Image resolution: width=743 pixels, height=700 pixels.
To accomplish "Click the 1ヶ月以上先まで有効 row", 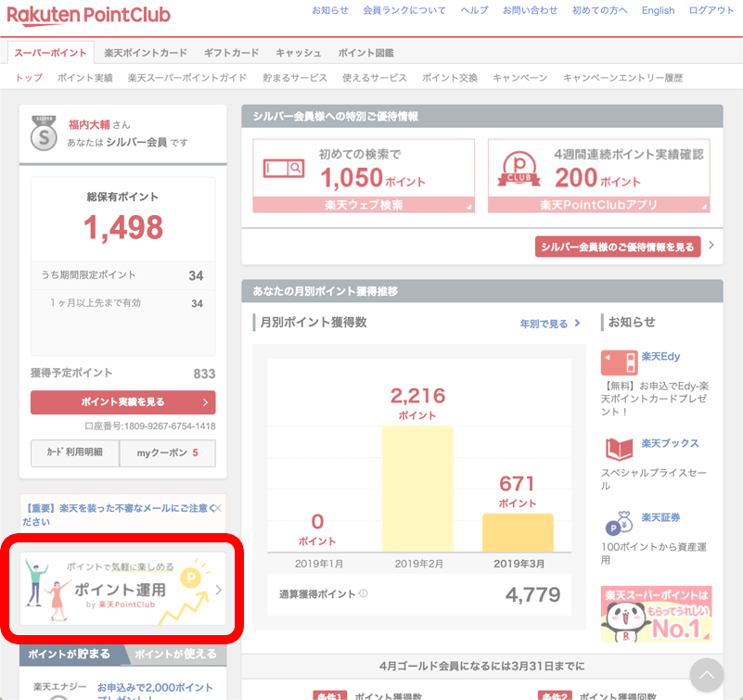I will [123, 303].
